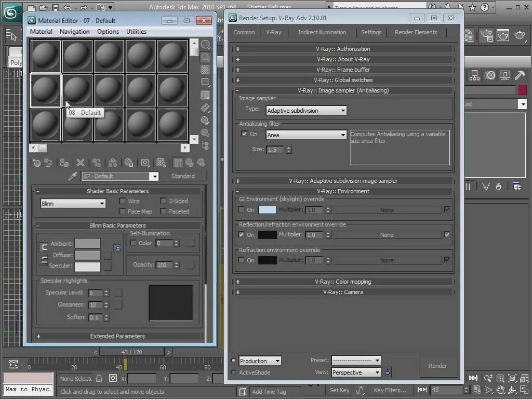Click the Specular color swatch
This screenshot has width=532, height=399.
[87, 267]
